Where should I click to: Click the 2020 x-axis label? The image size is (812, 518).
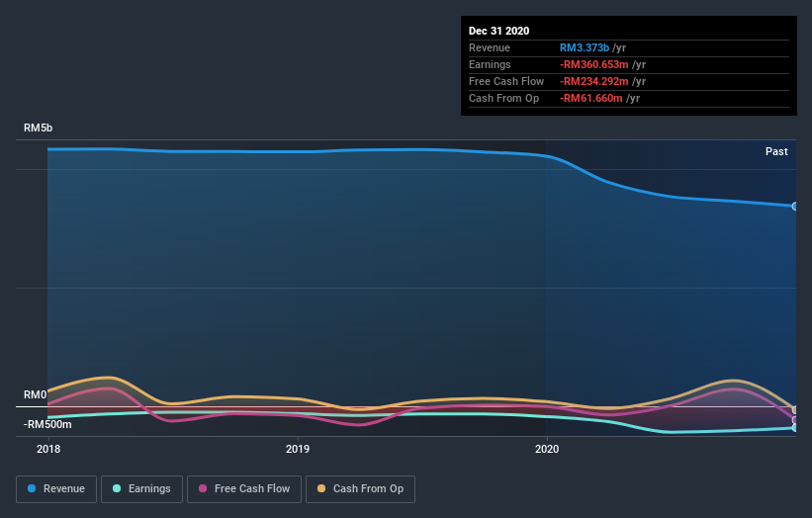pos(547,449)
